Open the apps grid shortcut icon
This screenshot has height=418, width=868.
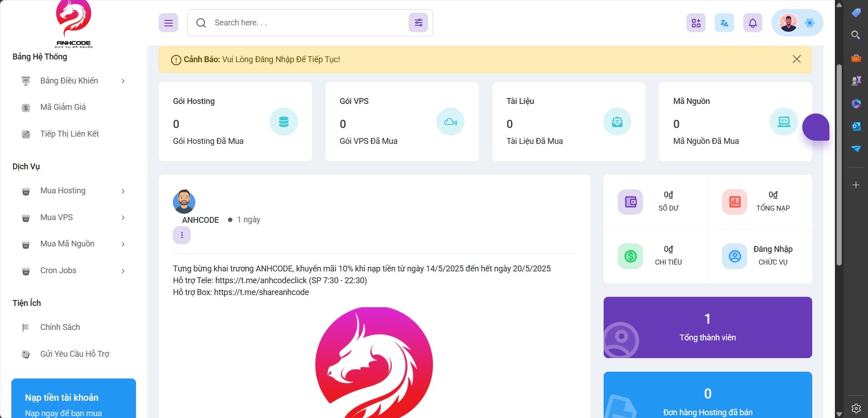tap(696, 23)
